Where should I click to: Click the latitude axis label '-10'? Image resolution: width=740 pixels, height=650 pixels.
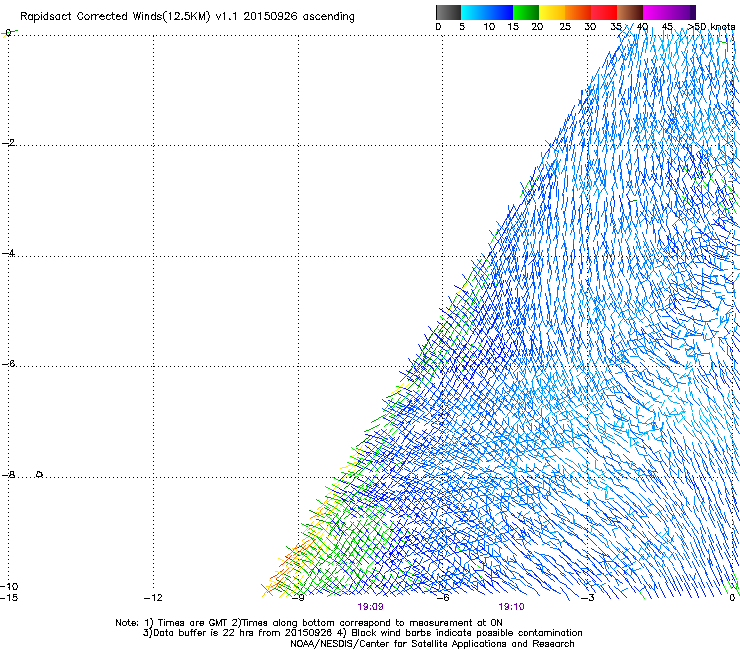tap(9, 587)
